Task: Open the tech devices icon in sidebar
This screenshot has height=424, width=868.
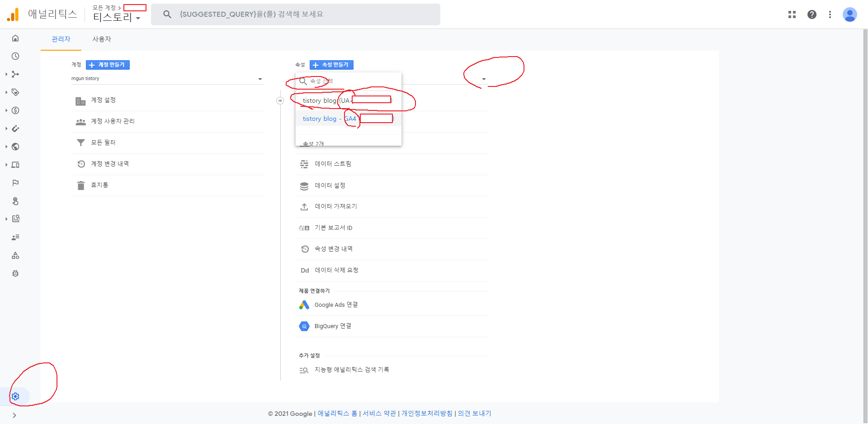Action: 15,165
